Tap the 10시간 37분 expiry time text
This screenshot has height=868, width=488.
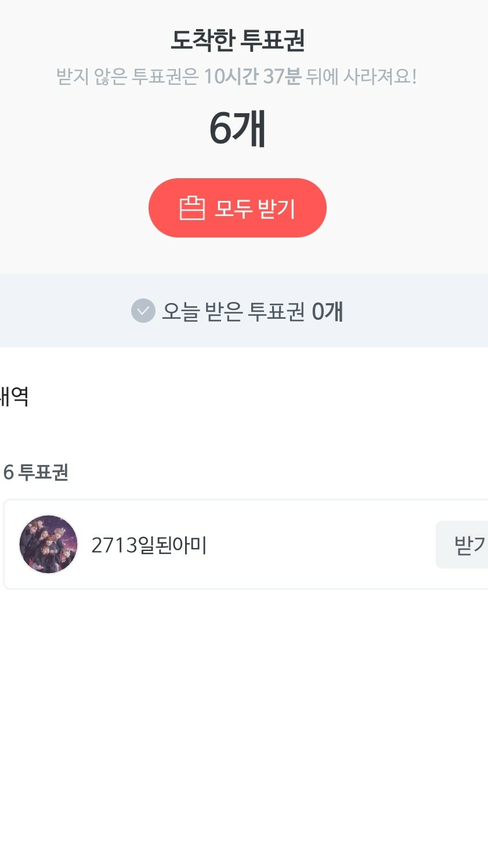click(252, 76)
